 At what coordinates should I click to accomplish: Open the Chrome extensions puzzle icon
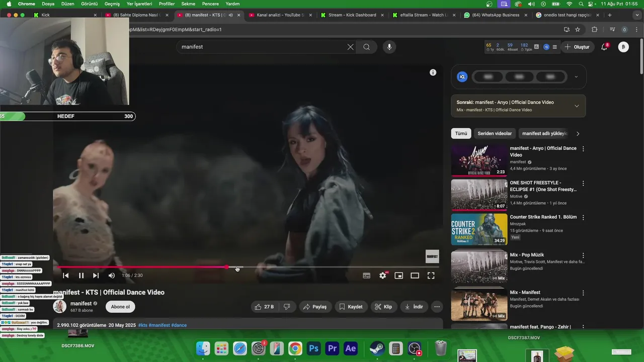tap(594, 30)
